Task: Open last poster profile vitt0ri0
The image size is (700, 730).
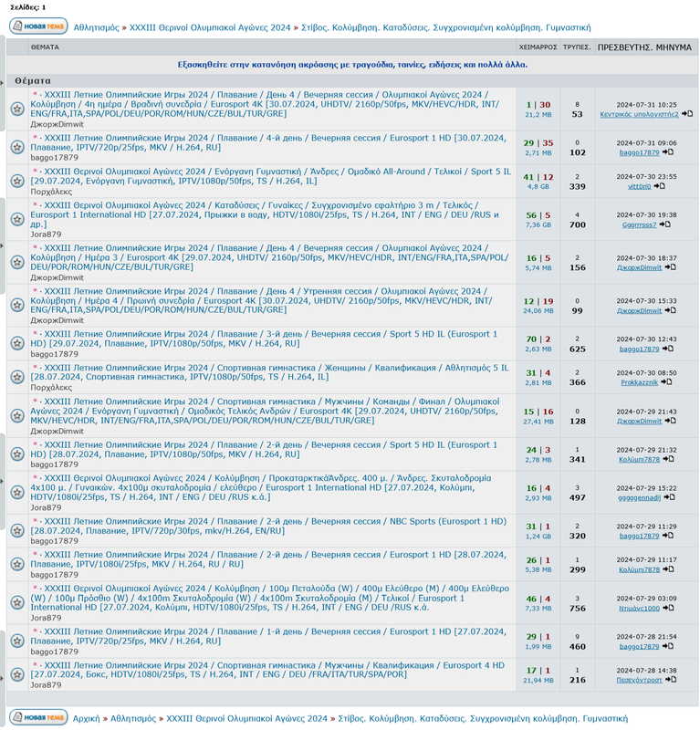Action: click(x=639, y=186)
